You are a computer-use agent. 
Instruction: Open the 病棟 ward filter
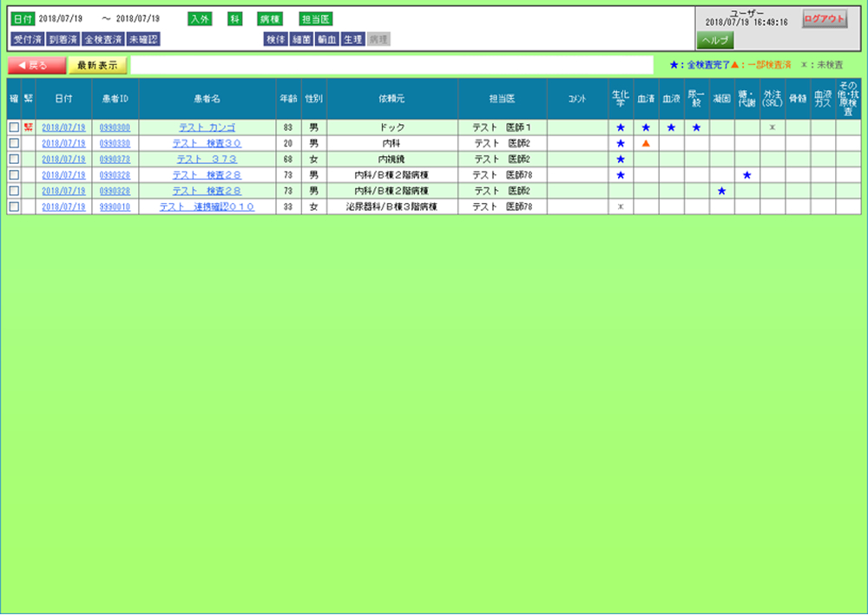(270, 19)
